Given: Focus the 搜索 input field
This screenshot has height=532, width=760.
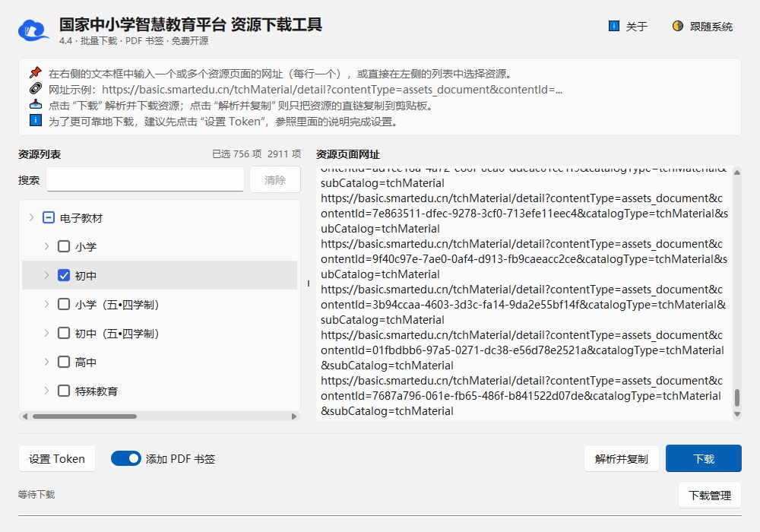Looking at the screenshot, I should tap(145, 180).
